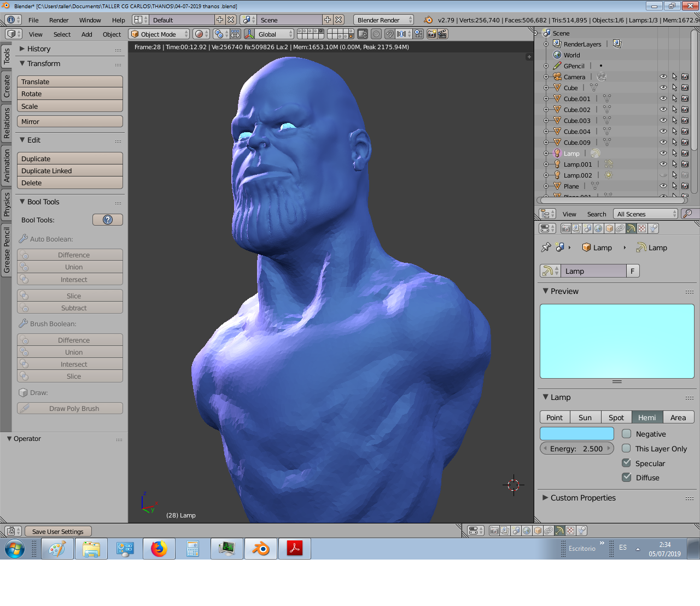The height and width of the screenshot is (606, 700).
Task: Open the Scene properties tab icon
Action: (588, 228)
